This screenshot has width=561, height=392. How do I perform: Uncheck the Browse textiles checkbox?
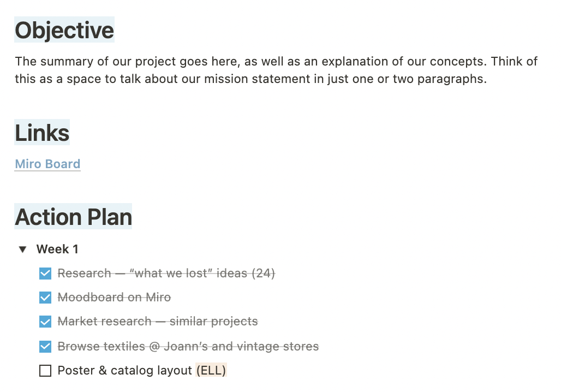coord(45,346)
